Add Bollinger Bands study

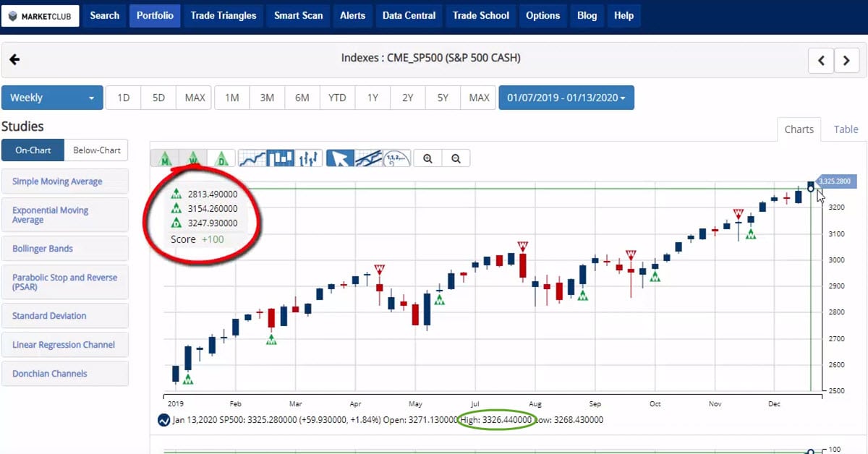click(65, 249)
